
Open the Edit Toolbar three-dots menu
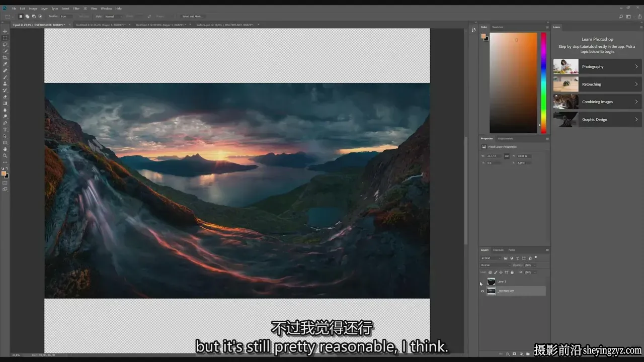pos(5,162)
